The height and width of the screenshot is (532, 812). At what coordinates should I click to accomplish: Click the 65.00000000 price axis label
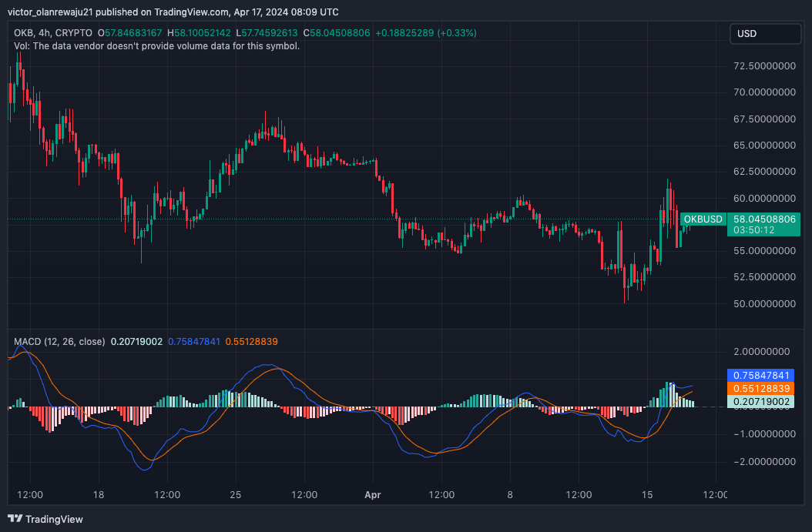764,145
